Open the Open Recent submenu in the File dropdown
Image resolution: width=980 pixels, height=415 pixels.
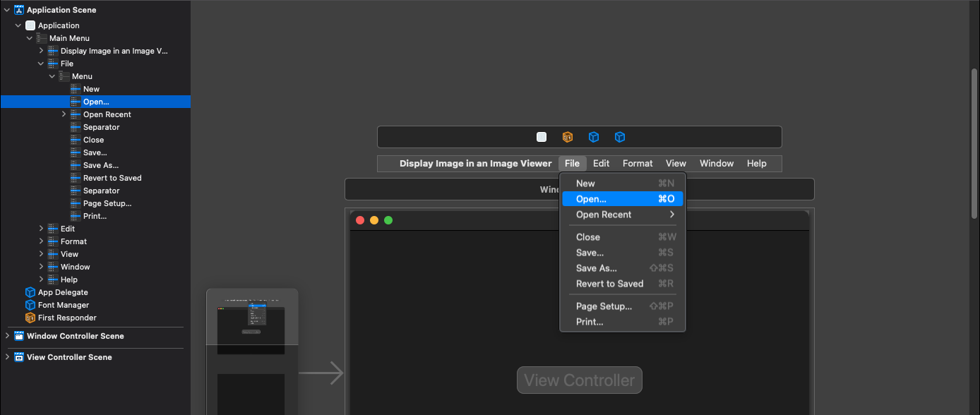[623, 215]
